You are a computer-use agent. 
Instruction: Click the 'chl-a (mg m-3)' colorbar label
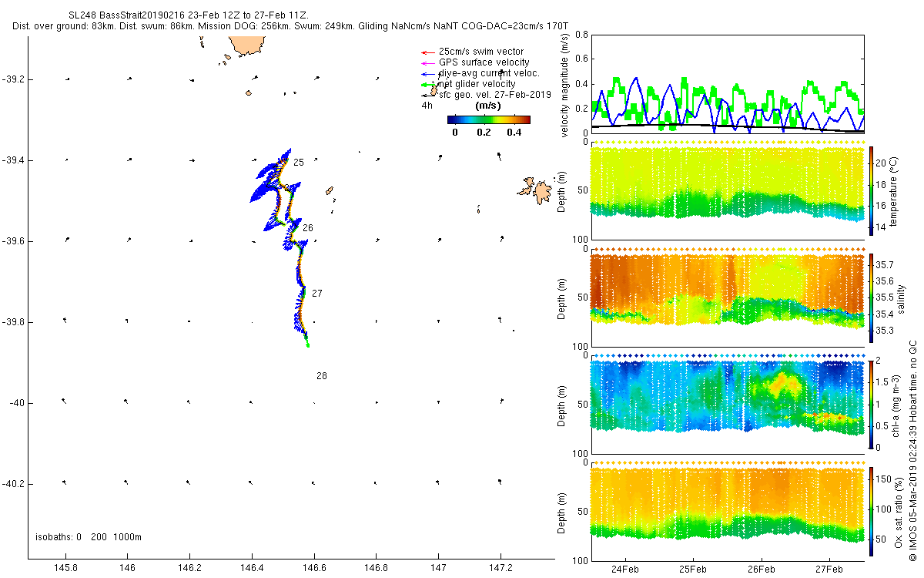(897, 405)
